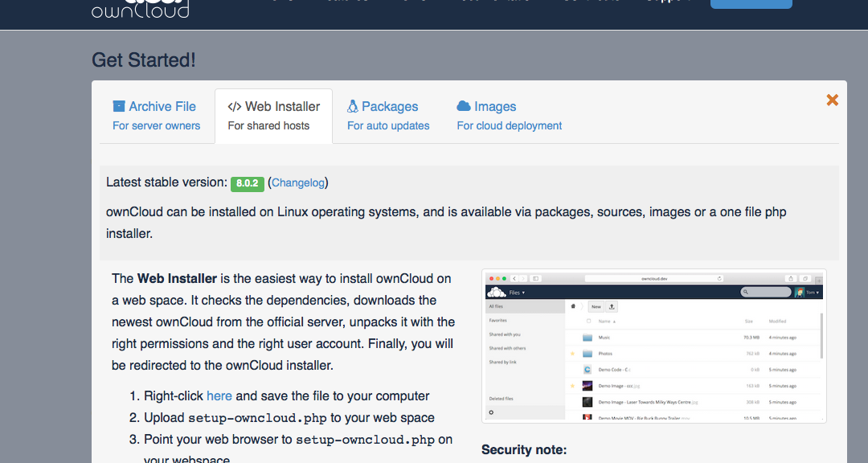The image size is (868, 463).
Task: Click 'setup-owncloud.php' in the Upload step
Action: (x=257, y=418)
